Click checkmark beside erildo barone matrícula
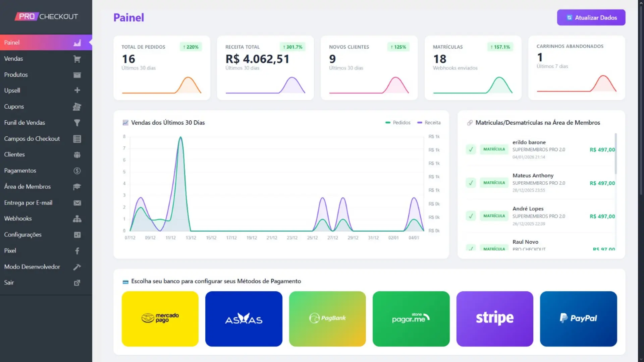 (471, 149)
